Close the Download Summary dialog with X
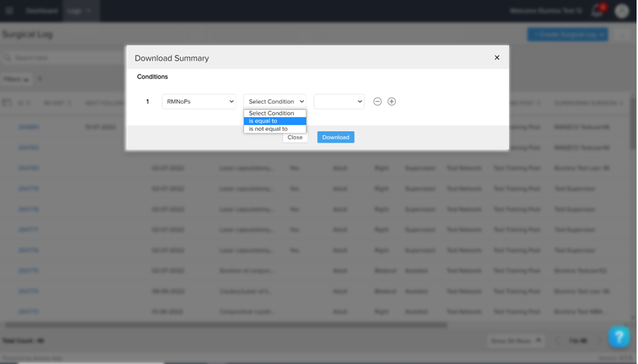638x364 pixels. (x=497, y=58)
